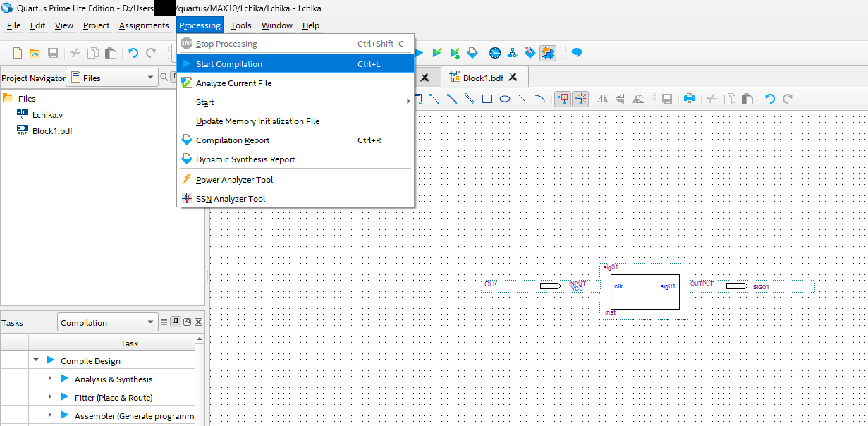Pin the Tasks panel open
This screenshot has height=426, width=868.
coord(176,322)
